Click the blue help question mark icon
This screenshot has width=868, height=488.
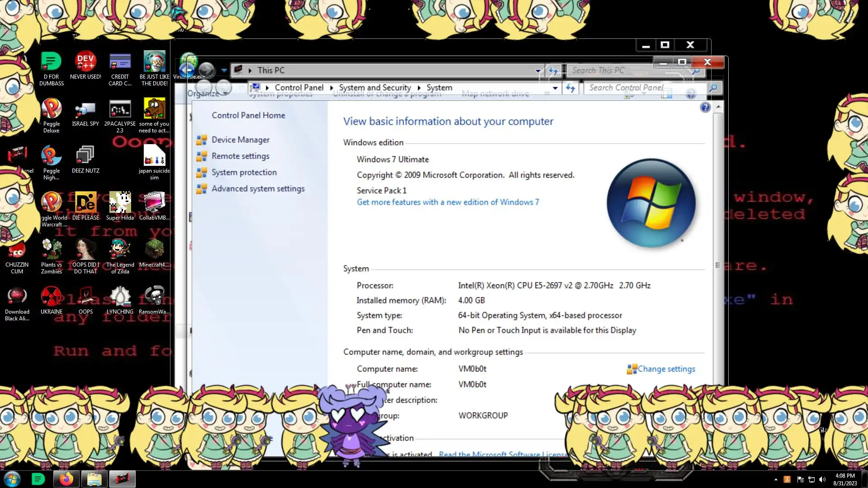click(x=705, y=108)
